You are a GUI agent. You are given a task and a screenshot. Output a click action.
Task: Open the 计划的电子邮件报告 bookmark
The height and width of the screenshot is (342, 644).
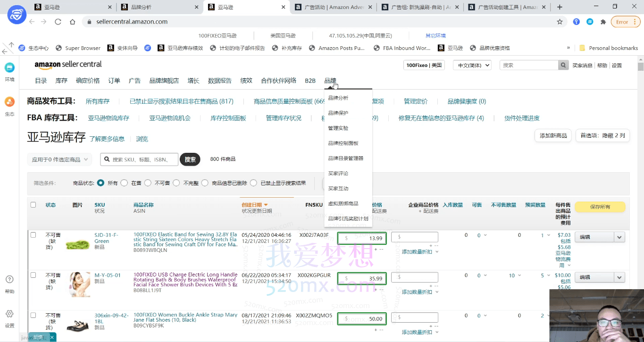tap(238, 48)
